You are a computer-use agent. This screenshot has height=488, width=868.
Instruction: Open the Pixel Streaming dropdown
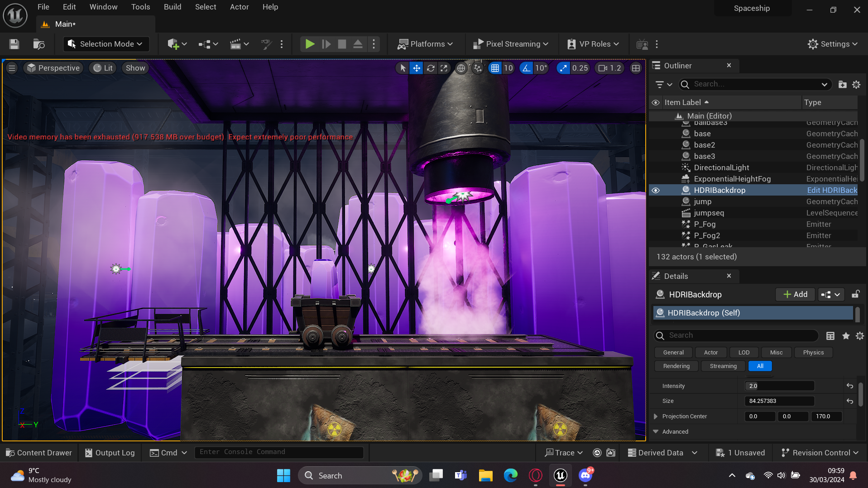(510, 44)
